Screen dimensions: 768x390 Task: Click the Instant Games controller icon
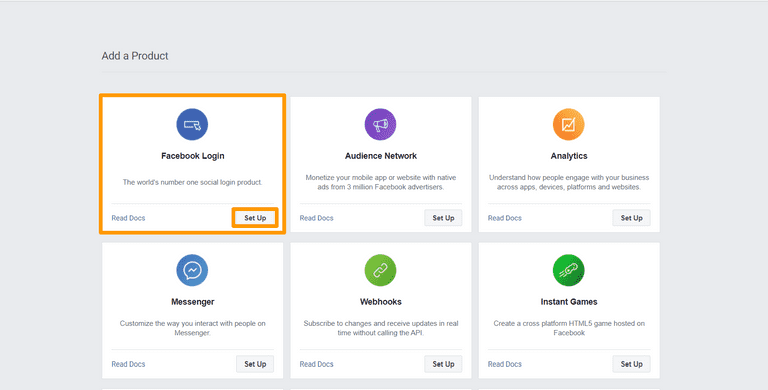(x=569, y=270)
